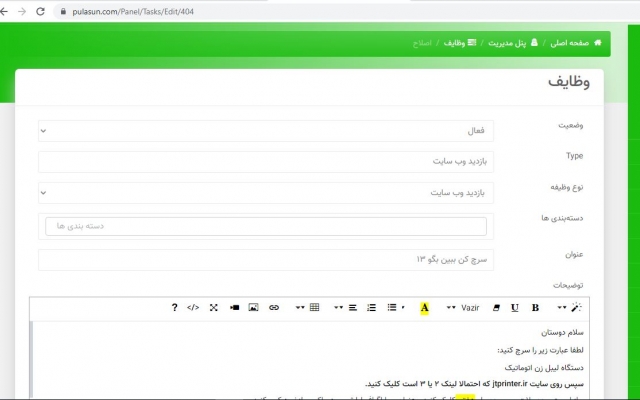This screenshot has width=640, height=400.
Task: Open the table grid insert button
Action: click(x=314, y=307)
